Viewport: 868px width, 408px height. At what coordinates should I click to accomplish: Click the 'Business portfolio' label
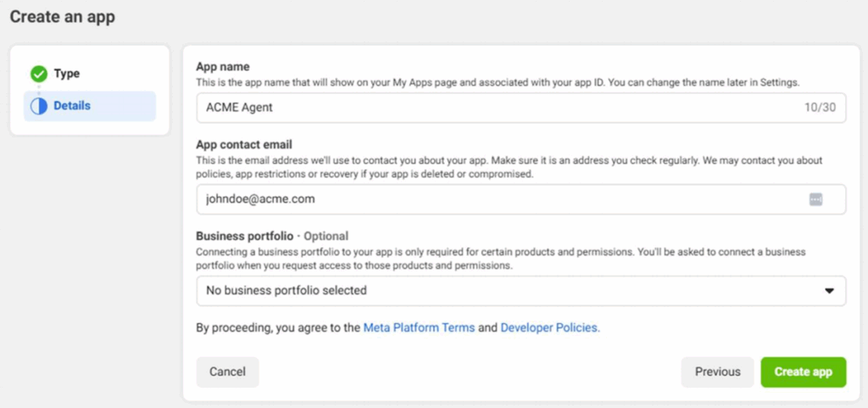[245, 236]
